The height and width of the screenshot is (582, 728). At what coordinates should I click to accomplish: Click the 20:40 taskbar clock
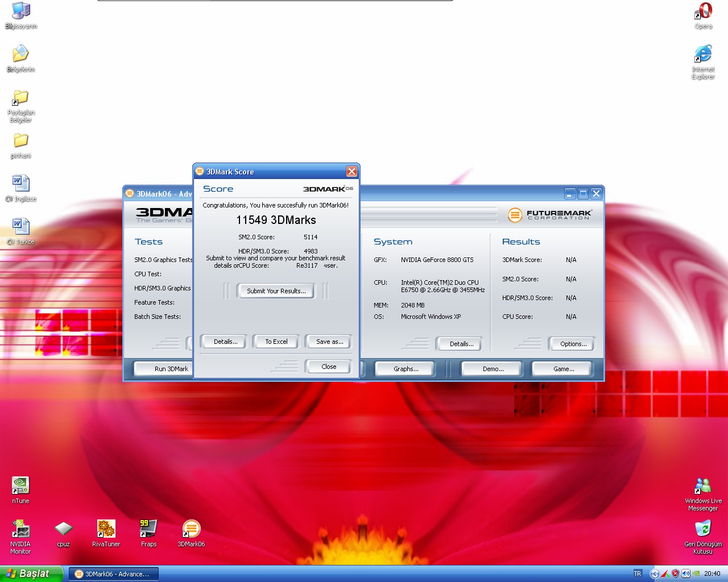pos(712,573)
